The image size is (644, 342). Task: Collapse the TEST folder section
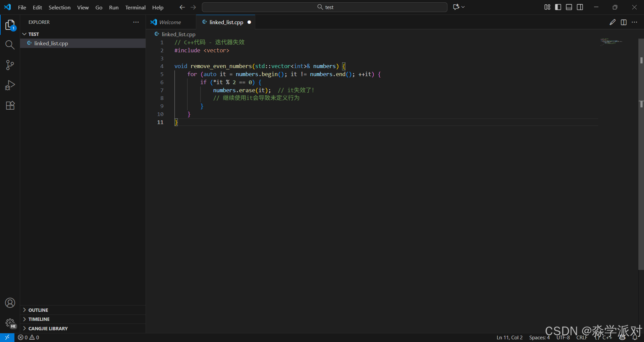(83, 34)
